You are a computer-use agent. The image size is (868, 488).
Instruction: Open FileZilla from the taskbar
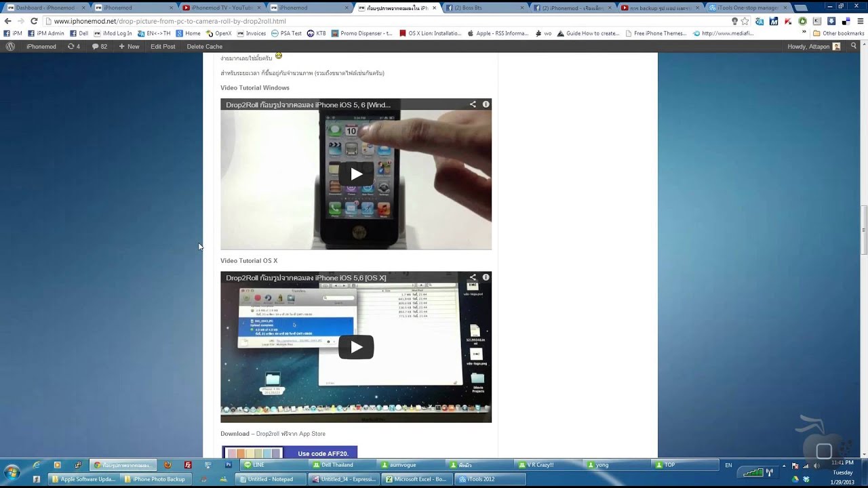tap(188, 465)
